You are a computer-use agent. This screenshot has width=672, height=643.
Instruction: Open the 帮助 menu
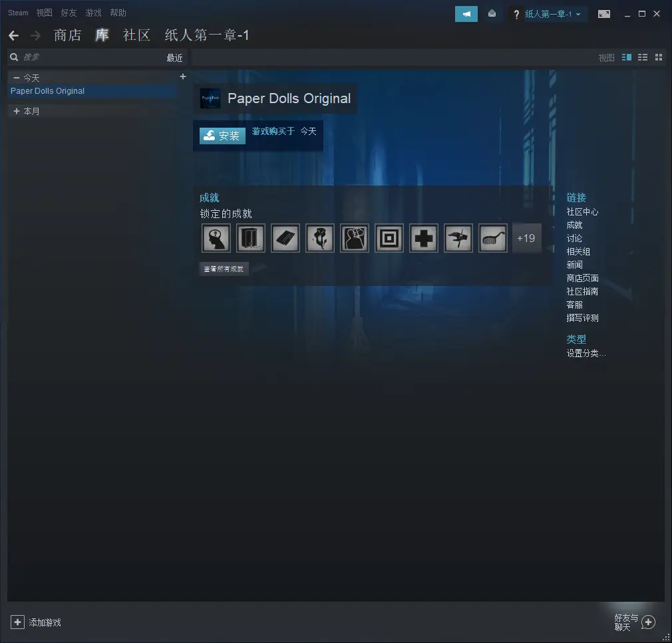pos(118,13)
